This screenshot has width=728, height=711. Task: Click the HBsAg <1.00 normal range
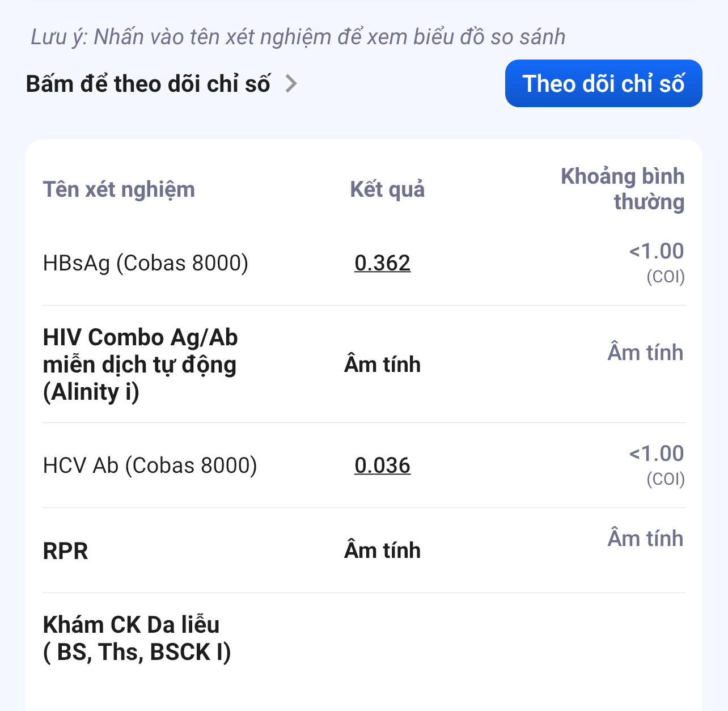pyautogui.click(x=657, y=251)
